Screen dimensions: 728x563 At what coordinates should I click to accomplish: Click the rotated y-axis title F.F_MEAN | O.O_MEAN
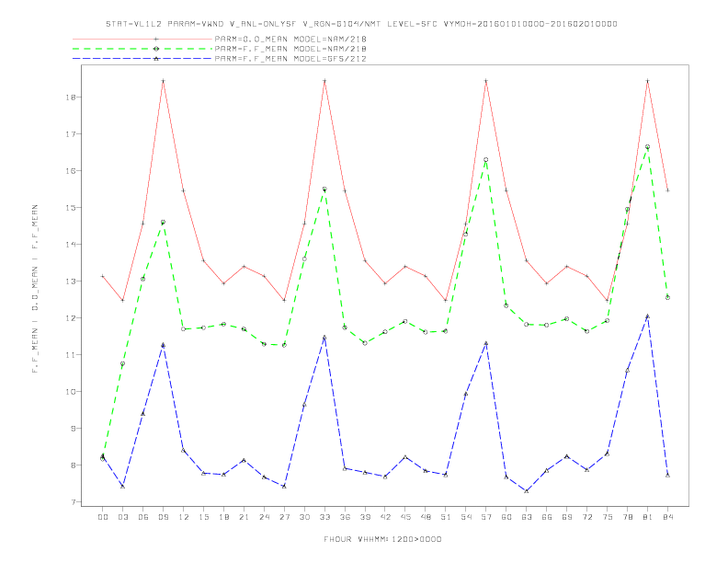35,289
